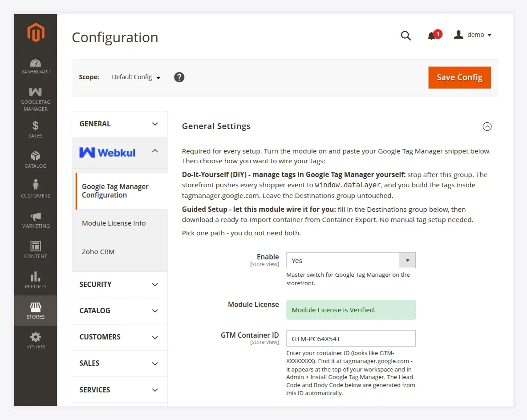Click the Save Config button
Viewport: 527px width, 420px height.
[459, 77]
